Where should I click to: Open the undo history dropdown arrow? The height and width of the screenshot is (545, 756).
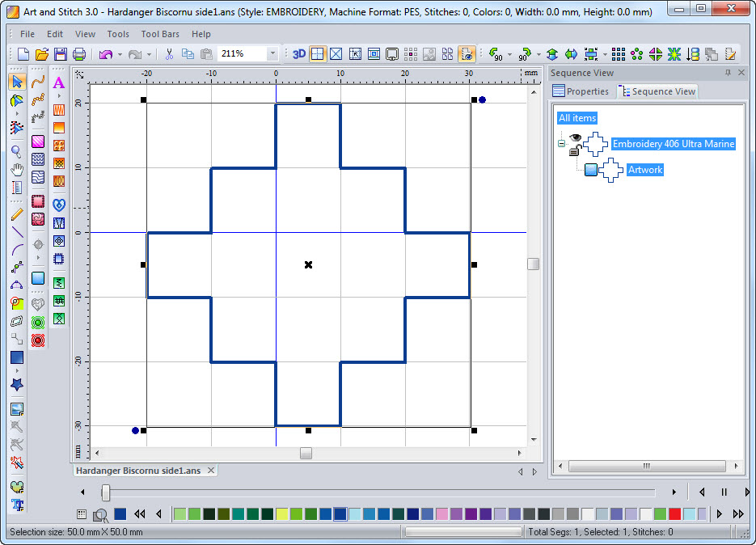pos(120,54)
